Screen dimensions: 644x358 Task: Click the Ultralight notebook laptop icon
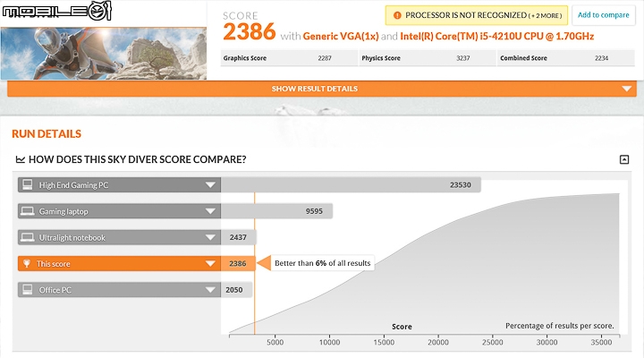coord(28,237)
